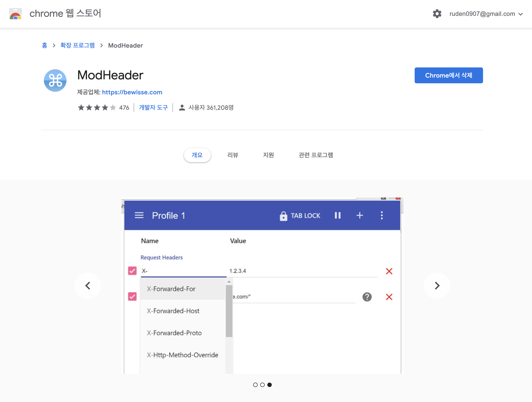The width and height of the screenshot is (532, 402).
Task: Click the star rating icons
Action: click(97, 108)
